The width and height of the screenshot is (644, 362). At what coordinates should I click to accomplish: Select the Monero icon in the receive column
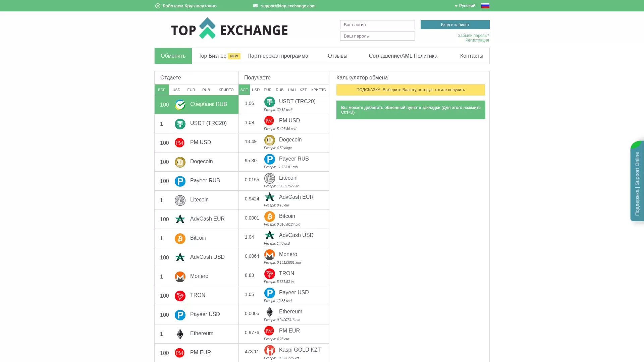[270, 255]
